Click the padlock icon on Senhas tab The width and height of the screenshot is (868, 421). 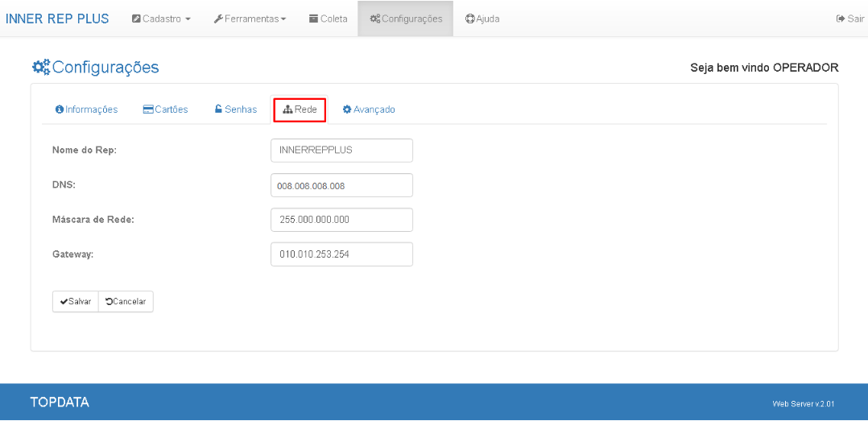218,109
